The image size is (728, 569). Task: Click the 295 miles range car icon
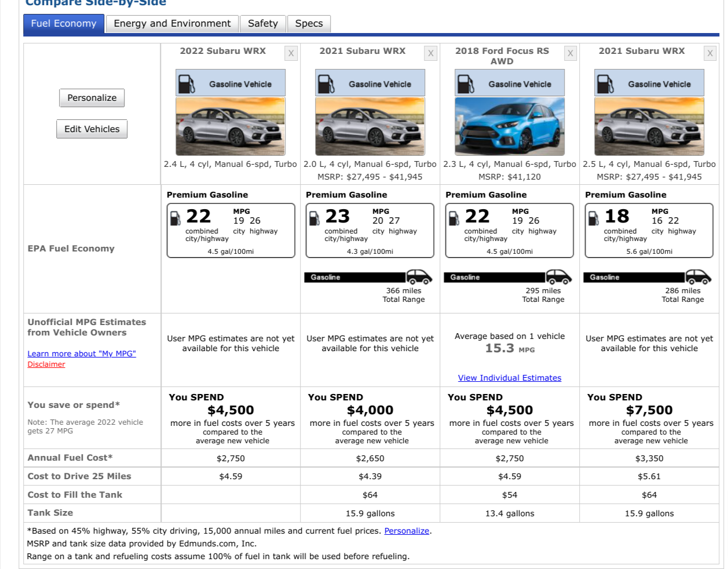(558, 276)
